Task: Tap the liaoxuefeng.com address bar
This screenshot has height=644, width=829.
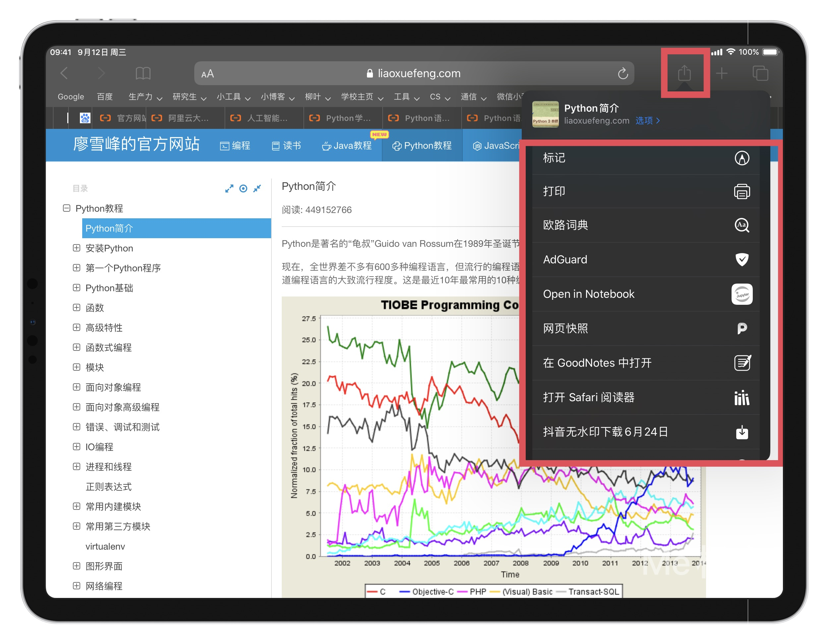Action: (x=414, y=74)
